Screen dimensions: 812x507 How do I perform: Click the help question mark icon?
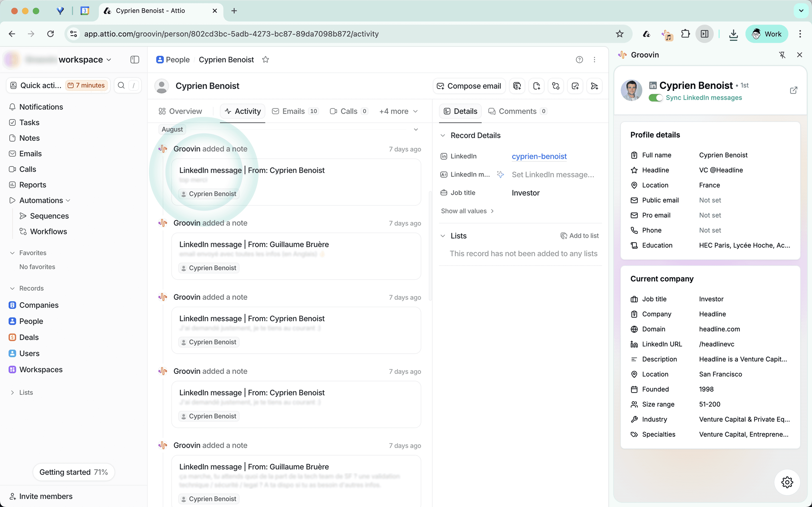(579, 60)
